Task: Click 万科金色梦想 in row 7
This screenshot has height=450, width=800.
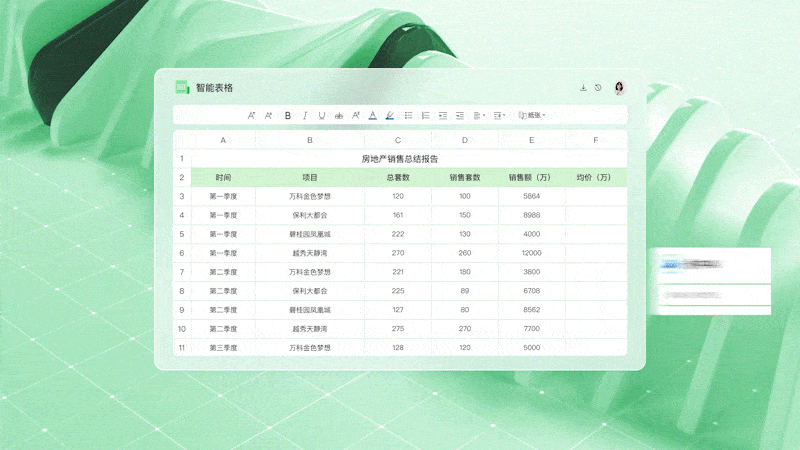Action: coord(310,272)
